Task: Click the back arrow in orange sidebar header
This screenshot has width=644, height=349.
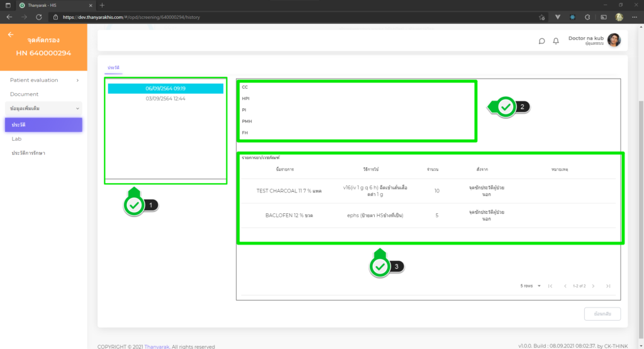Action: coord(11,35)
